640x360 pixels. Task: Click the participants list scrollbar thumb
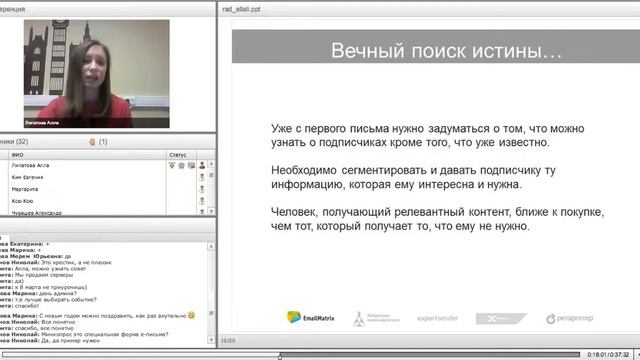coord(211,175)
